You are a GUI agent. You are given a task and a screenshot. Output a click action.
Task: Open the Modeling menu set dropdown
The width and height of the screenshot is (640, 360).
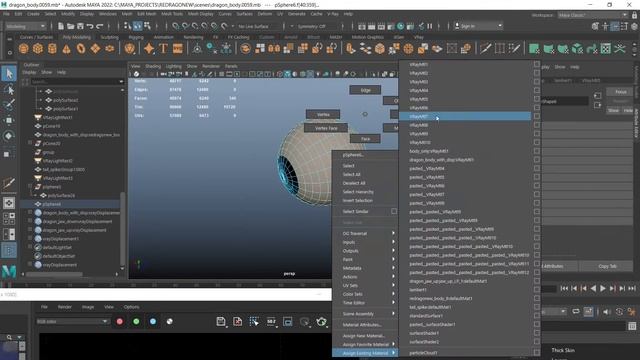point(26,26)
